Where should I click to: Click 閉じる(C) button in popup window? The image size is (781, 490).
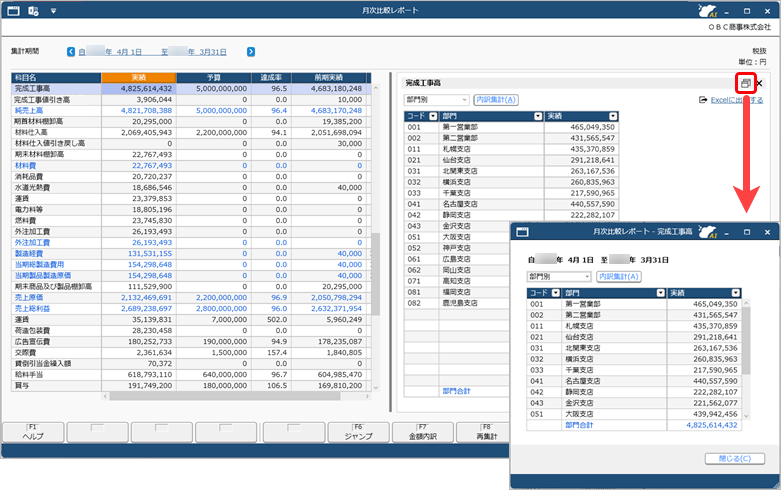coord(735,459)
